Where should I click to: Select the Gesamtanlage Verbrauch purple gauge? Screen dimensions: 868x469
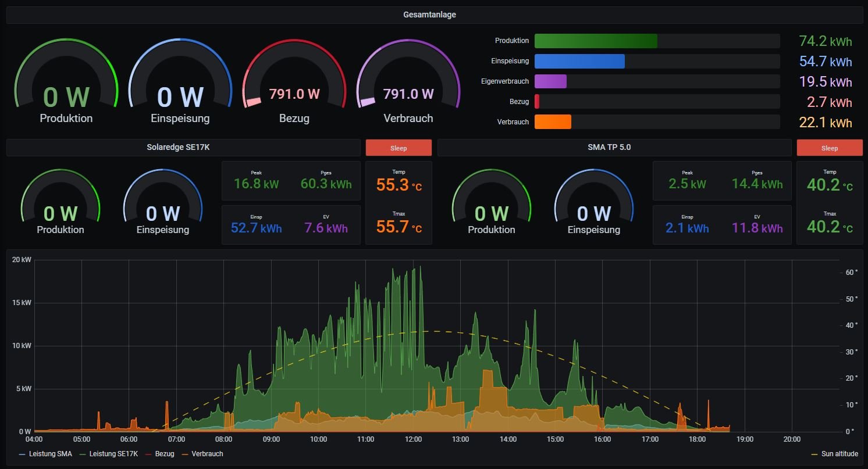coord(408,81)
